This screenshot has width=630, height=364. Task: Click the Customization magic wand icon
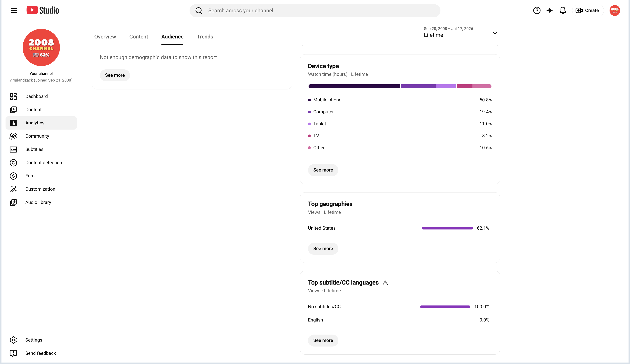pos(13,189)
